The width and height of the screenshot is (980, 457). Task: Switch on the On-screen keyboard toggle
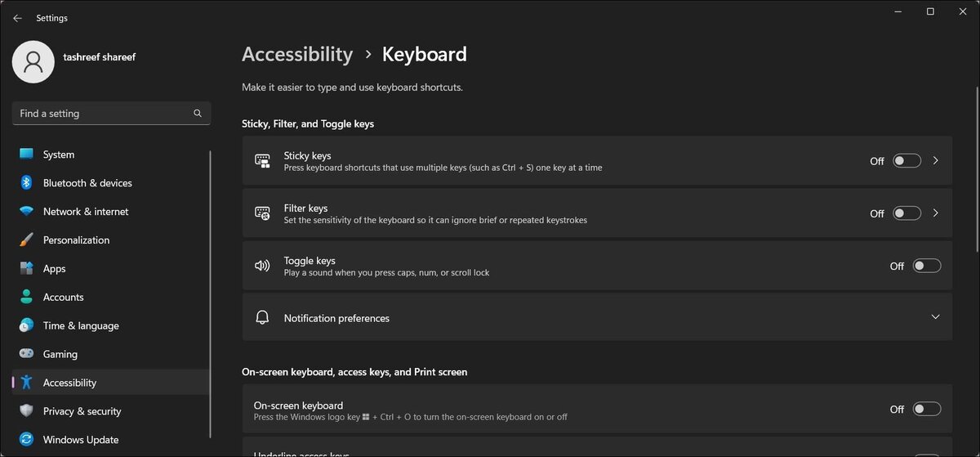(x=927, y=409)
